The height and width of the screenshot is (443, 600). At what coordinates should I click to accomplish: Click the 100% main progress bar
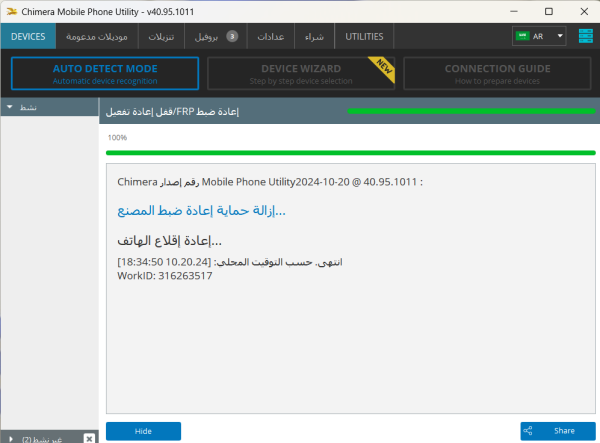click(351, 153)
